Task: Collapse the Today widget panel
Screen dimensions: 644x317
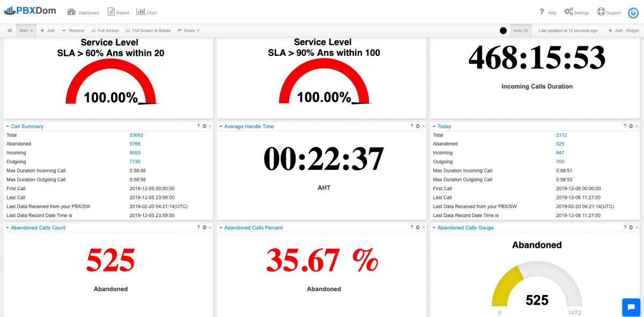Action: click(434, 126)
